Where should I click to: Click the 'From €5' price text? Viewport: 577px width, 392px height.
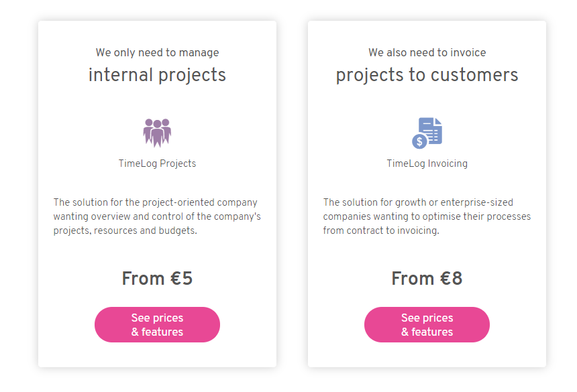click(x=157, y=279)
